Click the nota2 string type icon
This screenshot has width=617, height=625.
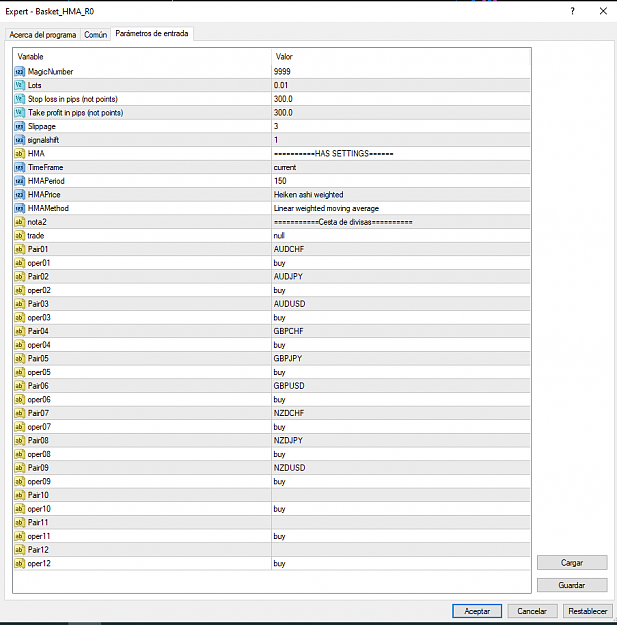pos(20,222)
